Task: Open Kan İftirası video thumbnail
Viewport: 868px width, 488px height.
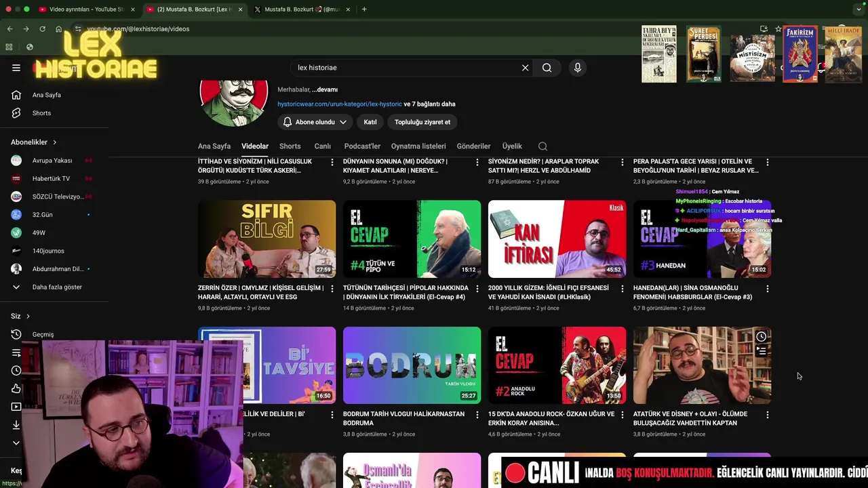Action: 557,239
